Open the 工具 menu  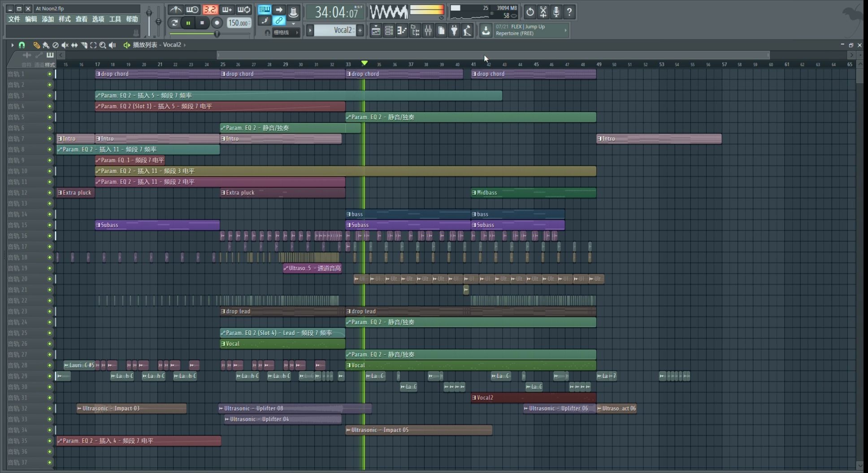pyautogui.click(x=116, y=19)
